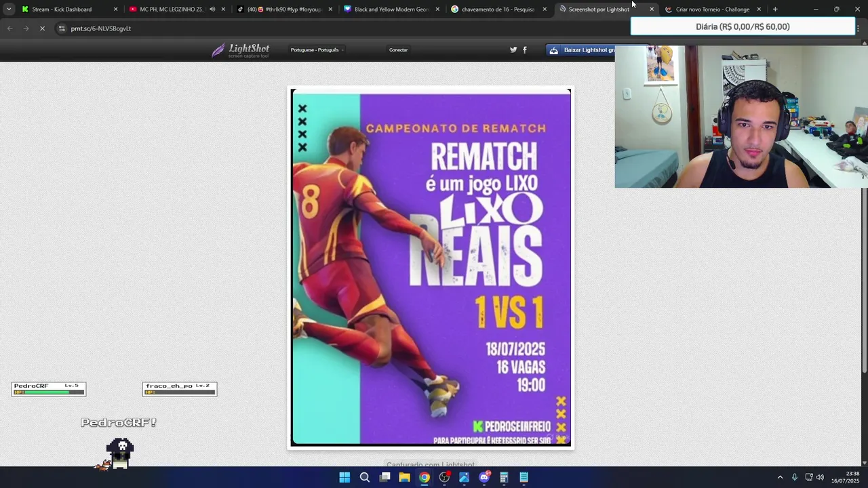Screen dimensions: 868x488
Task: Open the Rematch tournament poster image
Action: click(x=431, y=268)
